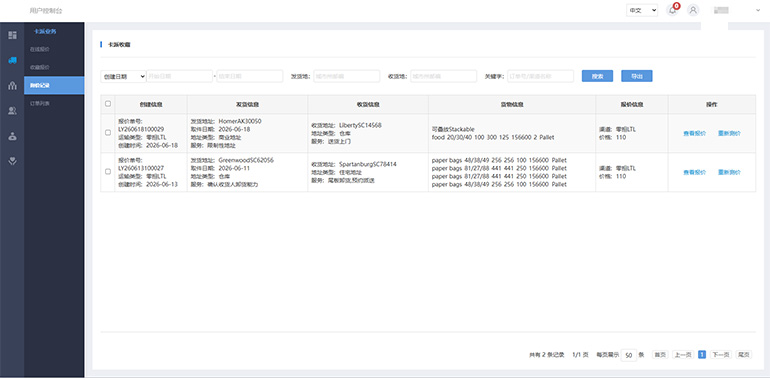Click origin address GreenwoodSC62056

point(246,160)
